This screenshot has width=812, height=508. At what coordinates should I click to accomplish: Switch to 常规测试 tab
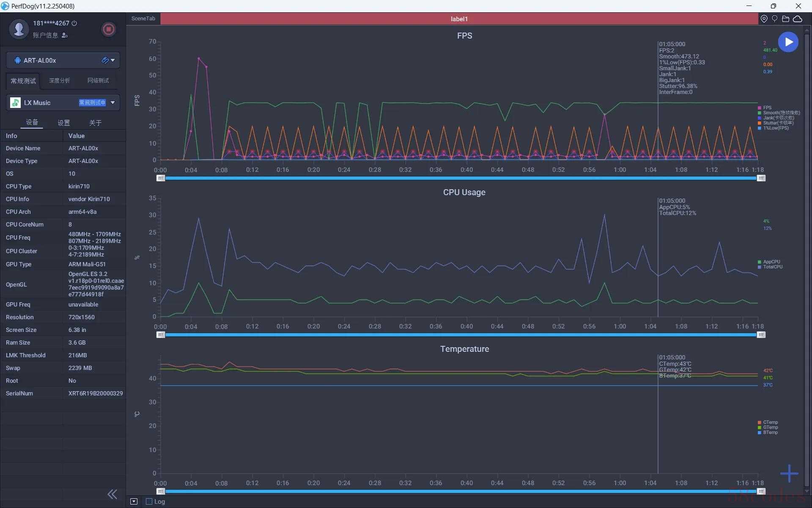(x=23, y=81)
